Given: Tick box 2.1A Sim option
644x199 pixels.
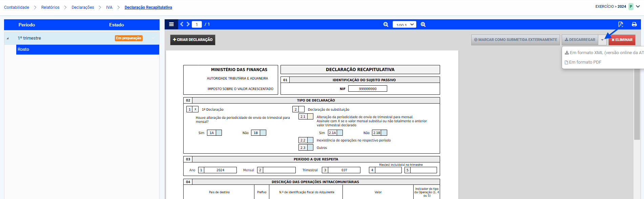Looking at the screenshot, I should click(x=340, y=133).
